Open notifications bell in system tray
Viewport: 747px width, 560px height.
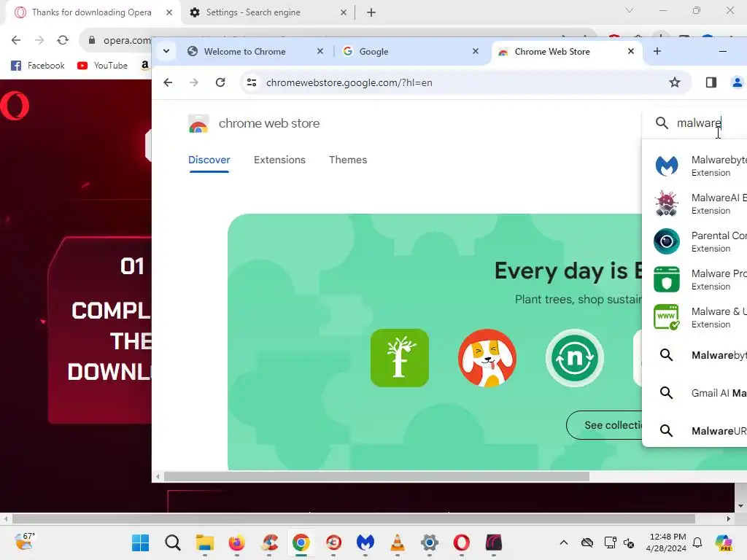tap(697, 542)
